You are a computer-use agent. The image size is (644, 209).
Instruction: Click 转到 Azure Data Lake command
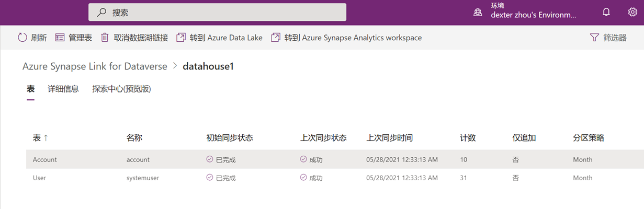pos(226,38)
